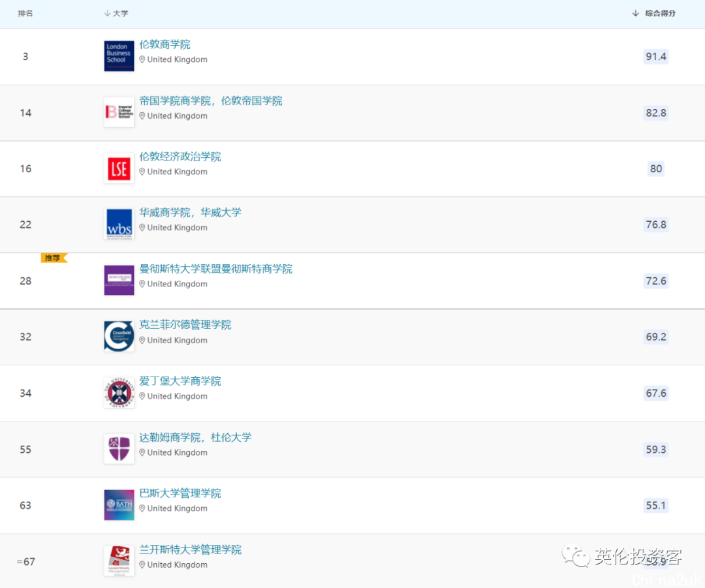
Task: Click location pin icon under 巴斯大学管理学院
Action: point(142,508)
